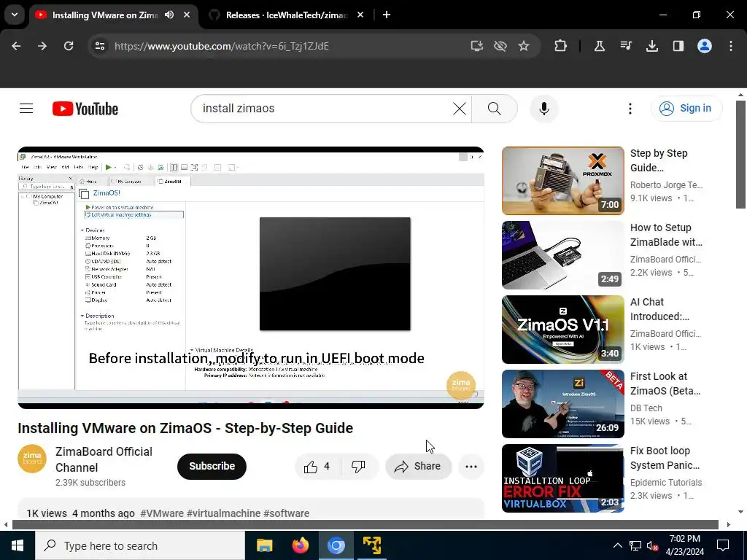Screen dimensions: 747x560
Task: Click the zima board watermark in video
Action: coord(461,385)
